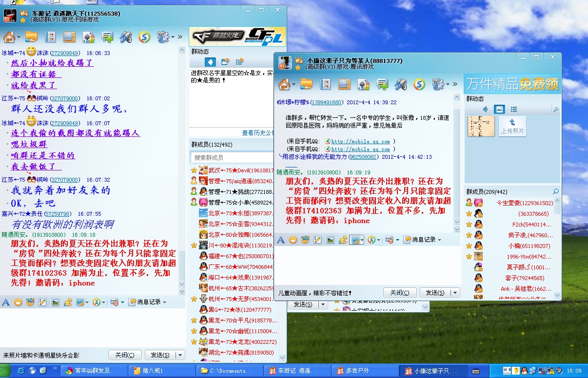Open emoticon picker in 车游记 input bar
Viewport: 588px width, 378px height.
tap(18, 302)
